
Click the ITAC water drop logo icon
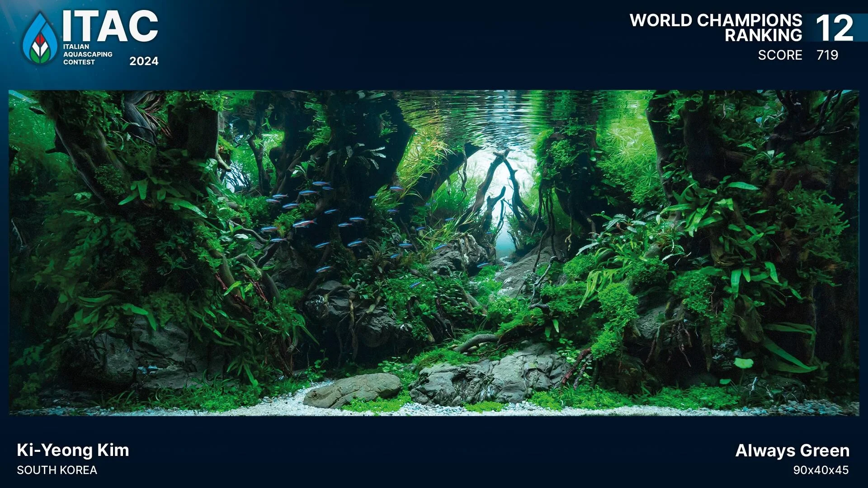pos(40,39)
